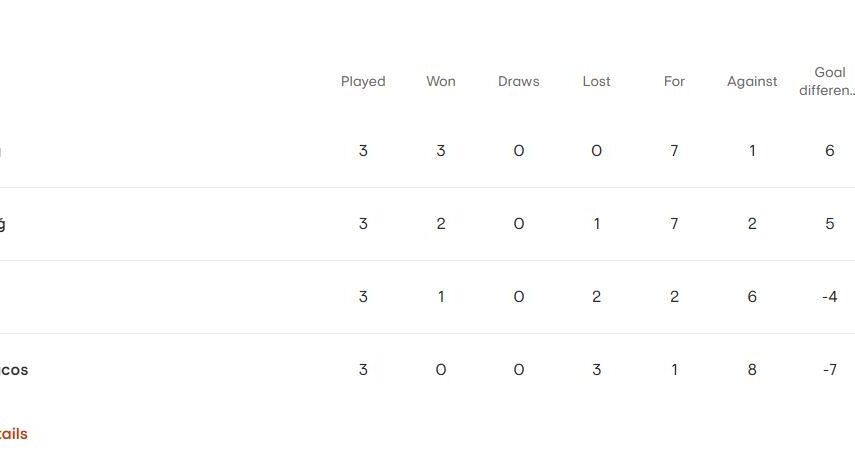Click the Played value 3 in third row

(x=363, y=297)
